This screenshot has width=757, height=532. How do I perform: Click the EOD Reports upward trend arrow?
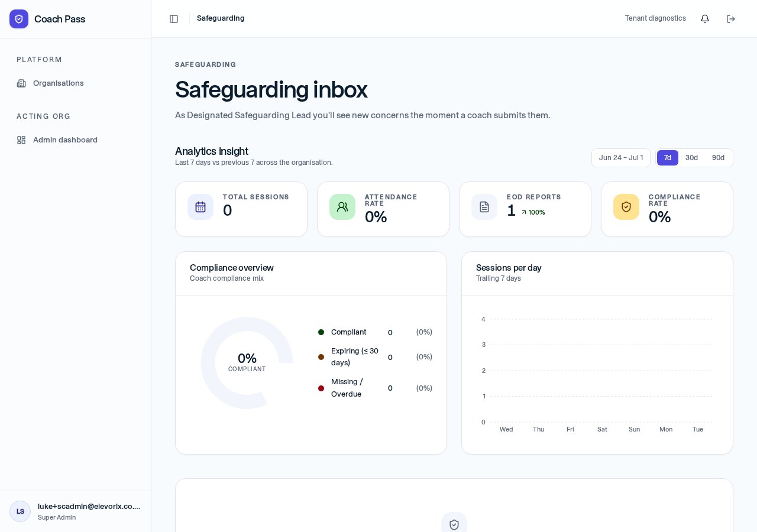click(524, 212)
